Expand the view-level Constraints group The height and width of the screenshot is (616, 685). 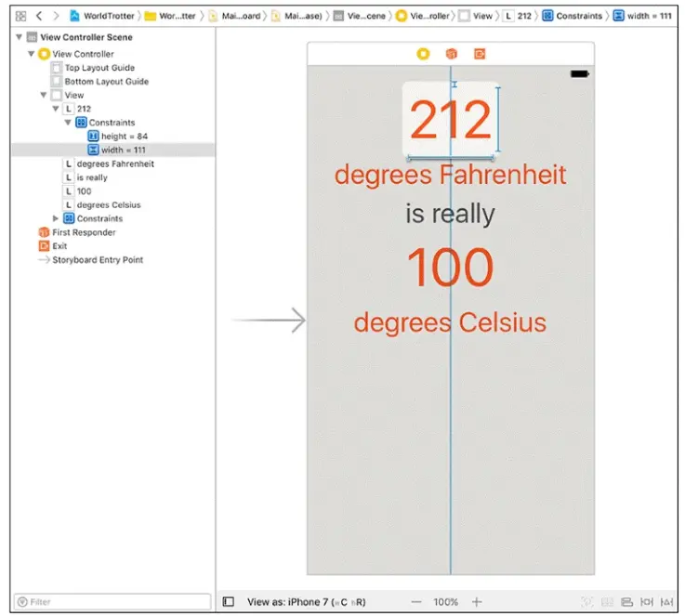point(56,218)
